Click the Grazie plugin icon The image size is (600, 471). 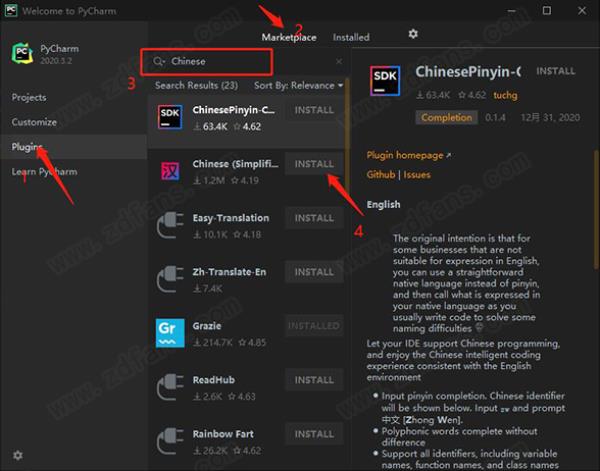170,333
